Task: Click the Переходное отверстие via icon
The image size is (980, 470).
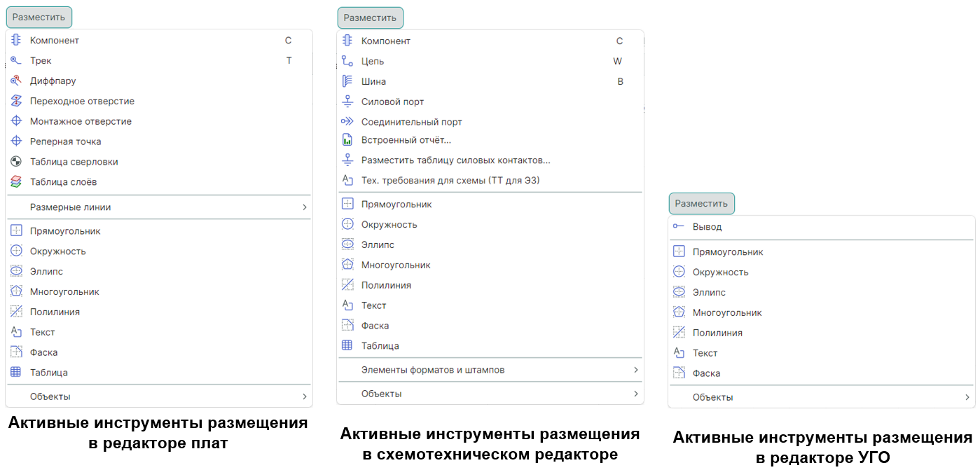Action: coord(16,102)
